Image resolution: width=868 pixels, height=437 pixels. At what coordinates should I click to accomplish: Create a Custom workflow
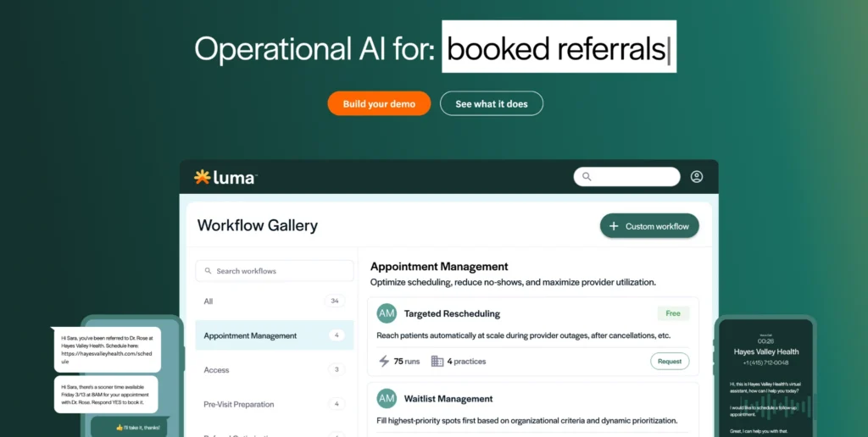649,225
